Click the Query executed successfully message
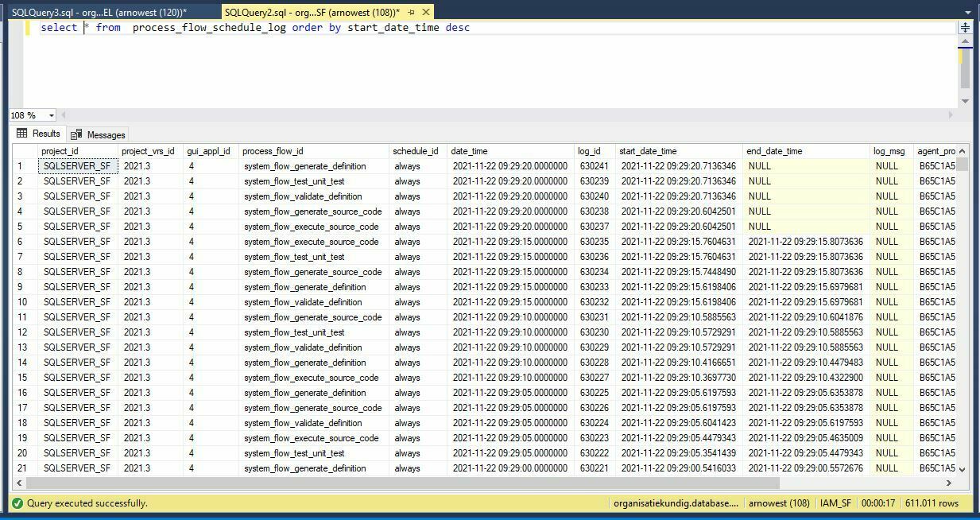 tap(87, 503)
